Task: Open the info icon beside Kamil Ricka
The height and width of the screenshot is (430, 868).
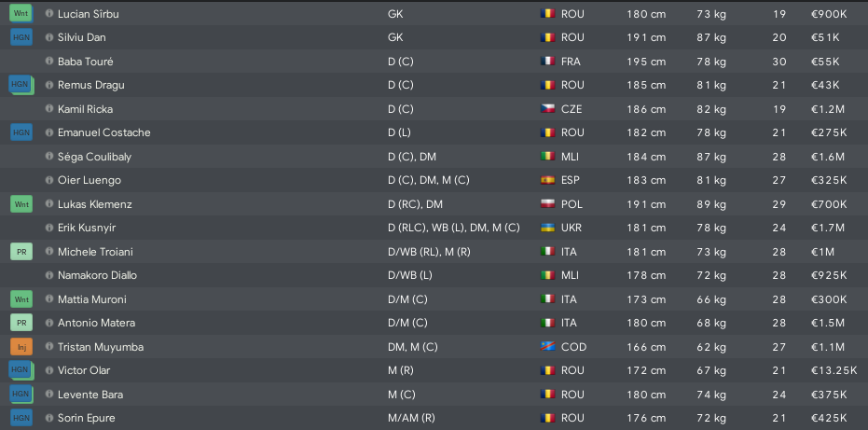Action: pyautogui.click(x=49, y=109)
